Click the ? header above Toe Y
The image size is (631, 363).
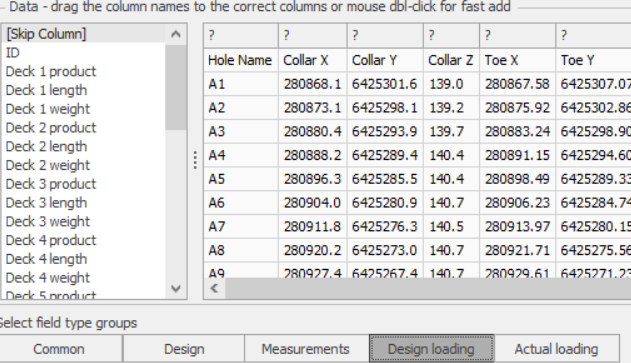(x=594, y=35)
